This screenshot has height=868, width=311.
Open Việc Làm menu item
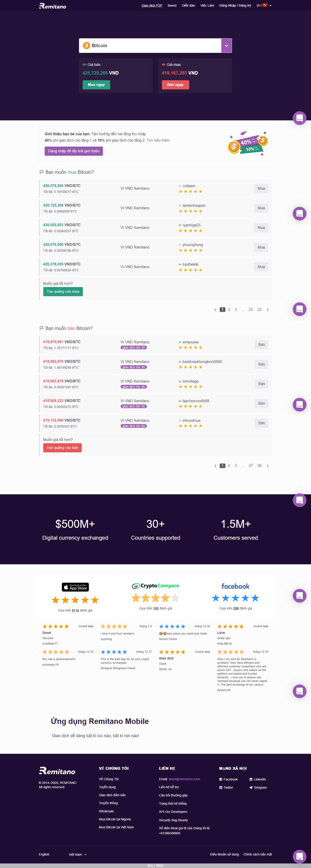(207, 5)
